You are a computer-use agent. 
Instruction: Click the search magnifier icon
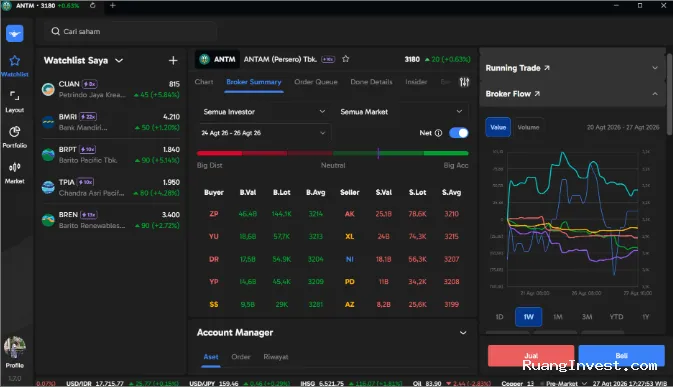point(55,31)
